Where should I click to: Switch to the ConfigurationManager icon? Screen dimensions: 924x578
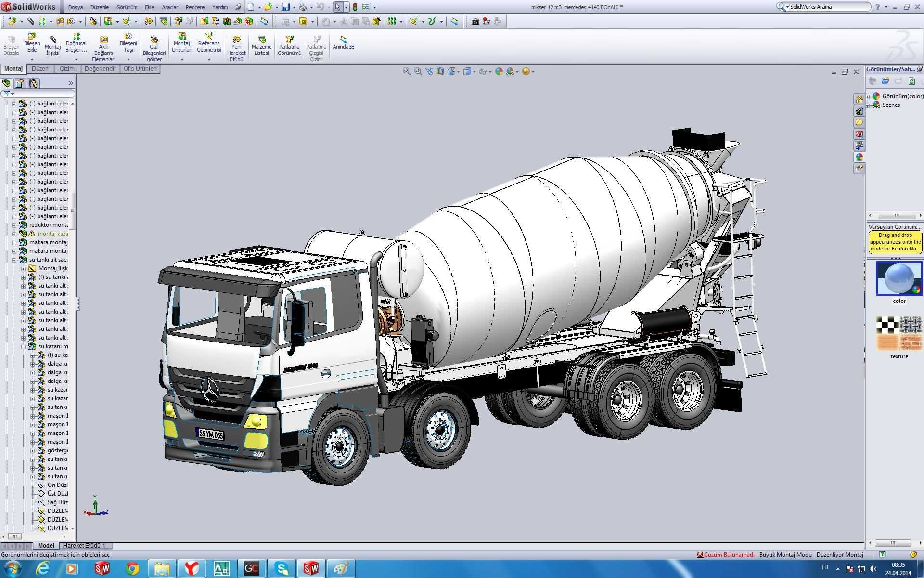coord(33,83)
